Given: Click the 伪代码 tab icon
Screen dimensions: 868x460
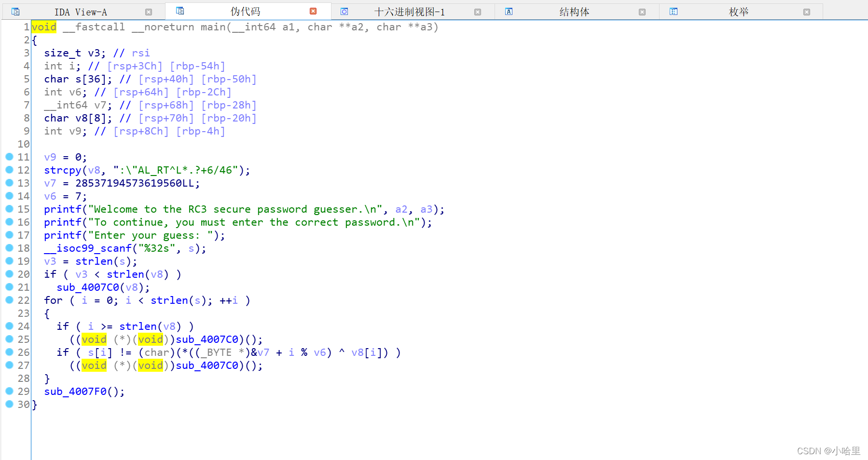Looking at the screenshot, I should (180, 11).
